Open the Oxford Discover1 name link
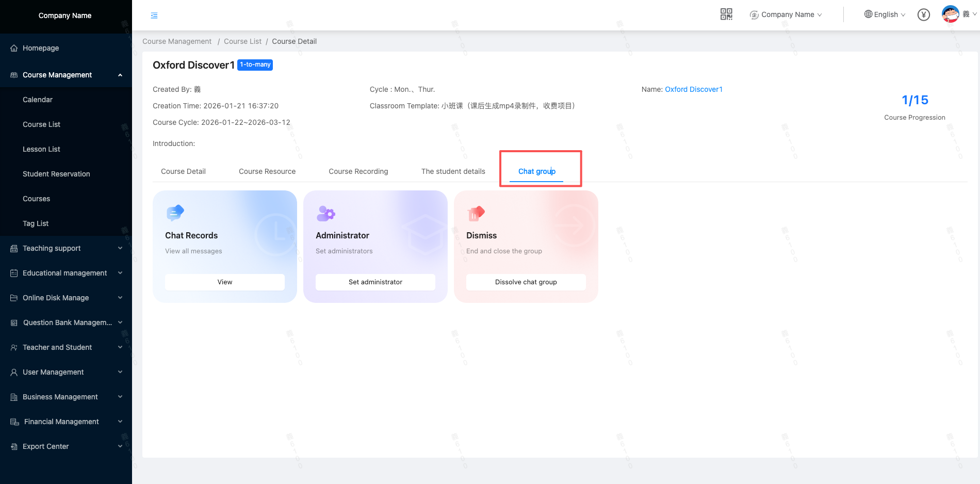This screenshot has width=980, height=484. [x=693, y=89]
